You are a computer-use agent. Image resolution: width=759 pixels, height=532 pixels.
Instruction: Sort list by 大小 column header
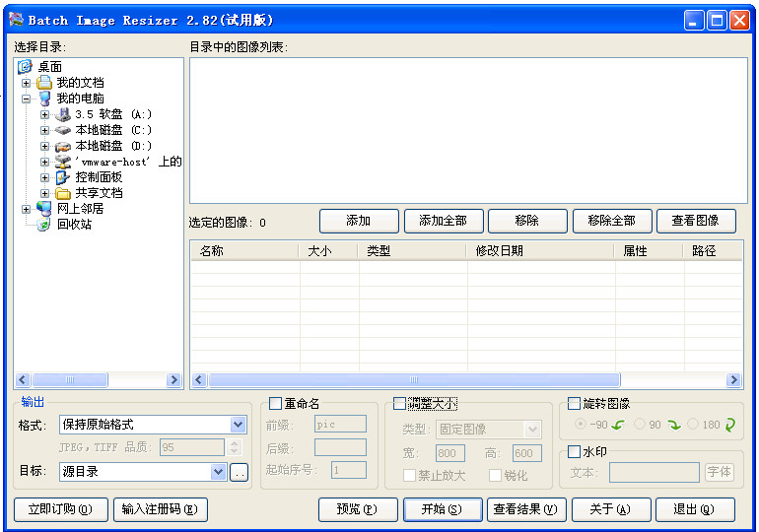[328, 251]
